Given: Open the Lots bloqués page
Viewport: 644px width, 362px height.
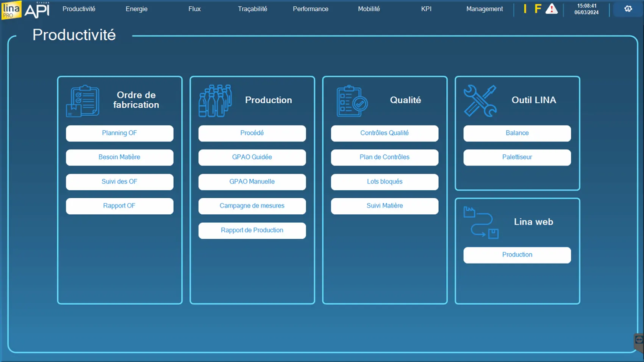Looking at the screenshot, I should point(385,182).
